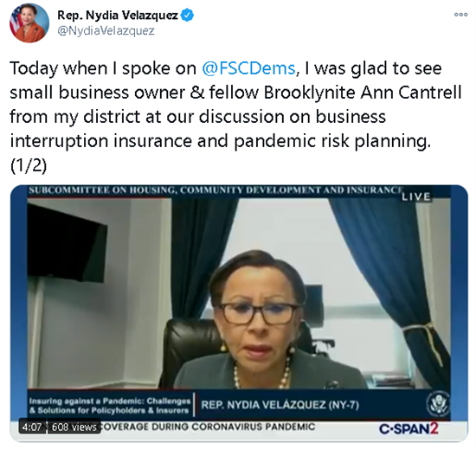Screen dimensions: 476x450
Task: Click the Insuring against a Pandemic caption
Action: point(110,406)
